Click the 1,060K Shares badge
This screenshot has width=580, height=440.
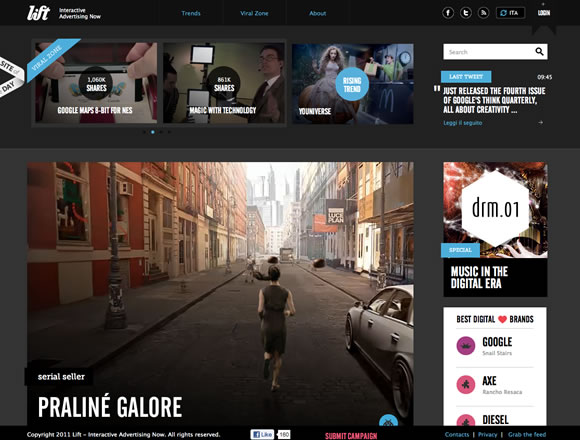(96, 84)
